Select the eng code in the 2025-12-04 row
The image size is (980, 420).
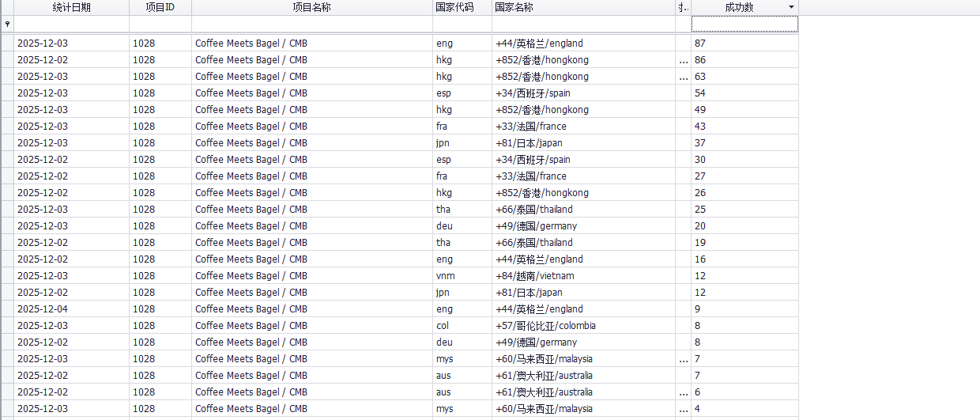coord(462,309)
